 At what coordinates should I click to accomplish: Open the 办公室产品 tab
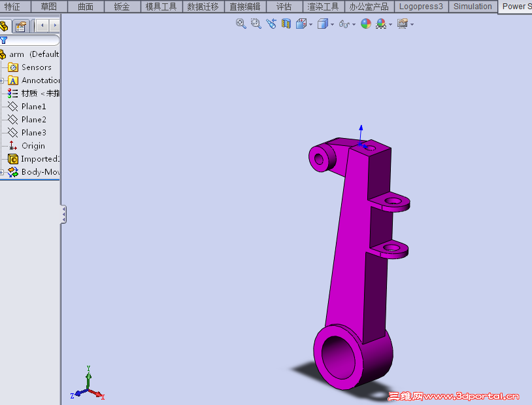click(369, 7)
